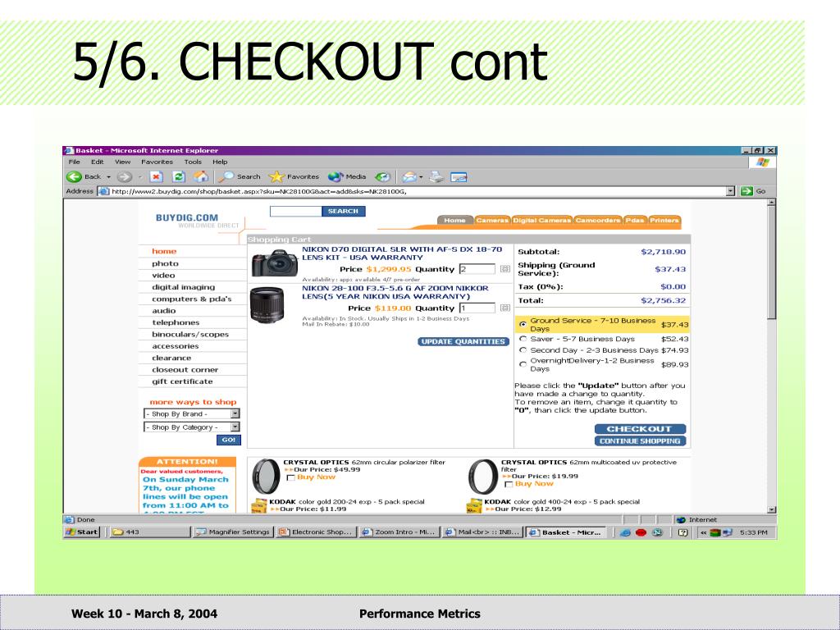
Task: Click the UPDATE QUANTITIES button
Action: [463, 341]
